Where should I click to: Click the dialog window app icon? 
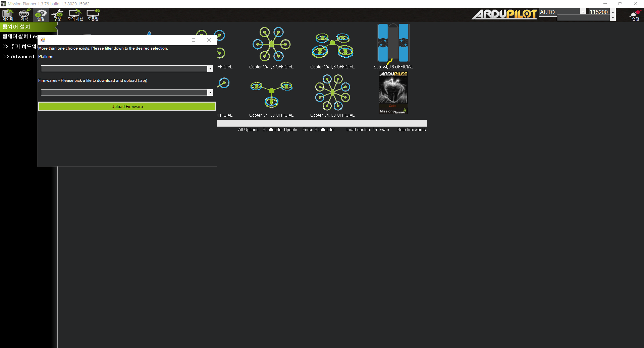pyautogui.click(x=43, y=40)
